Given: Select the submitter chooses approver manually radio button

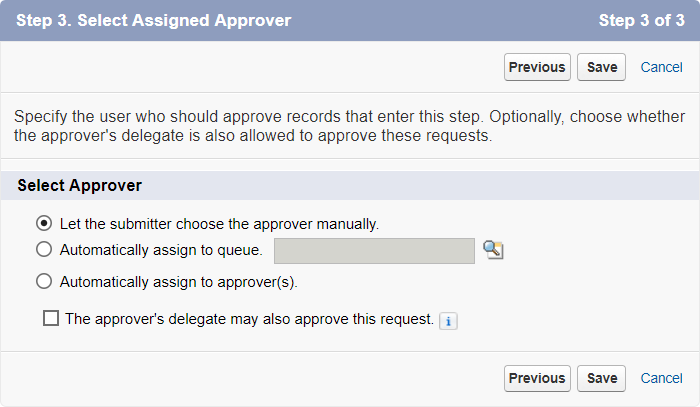Looking at the screenshot, I should pos(44,223).
